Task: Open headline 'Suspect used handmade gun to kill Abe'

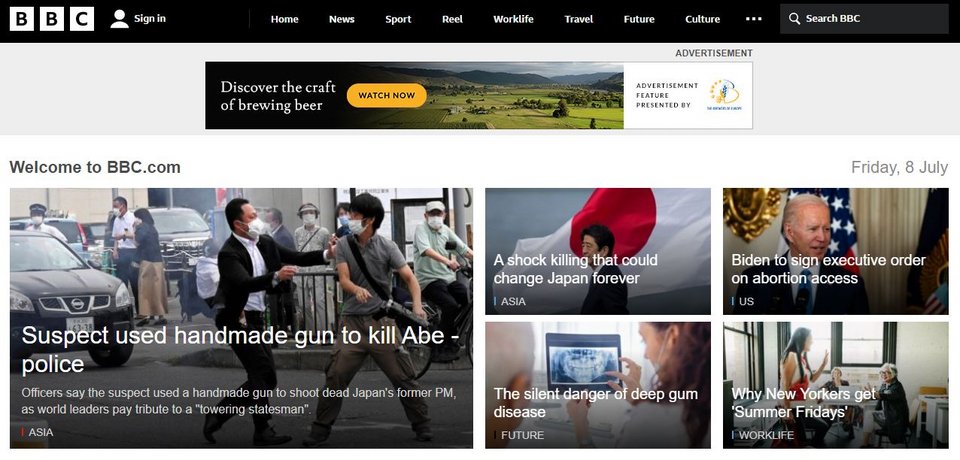Action: (x=241, y=349)
